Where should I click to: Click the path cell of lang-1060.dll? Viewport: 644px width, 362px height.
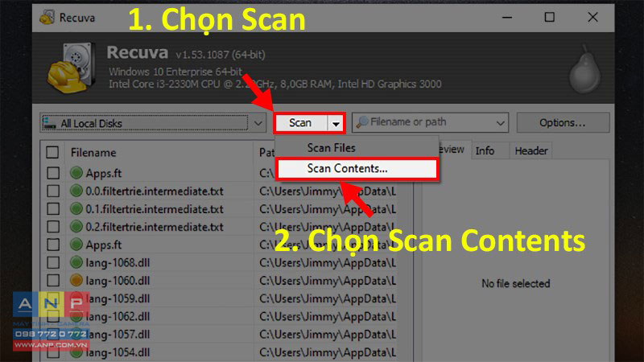pyautogui.click(x=328, y=281)
